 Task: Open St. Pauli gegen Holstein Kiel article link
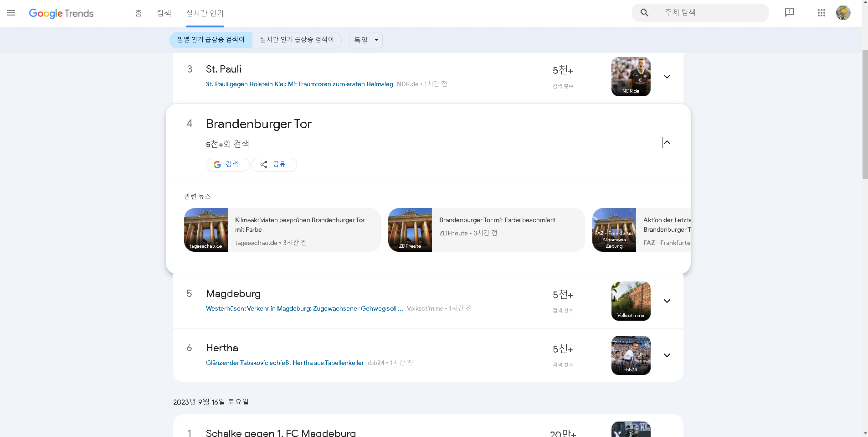(299, 84)
